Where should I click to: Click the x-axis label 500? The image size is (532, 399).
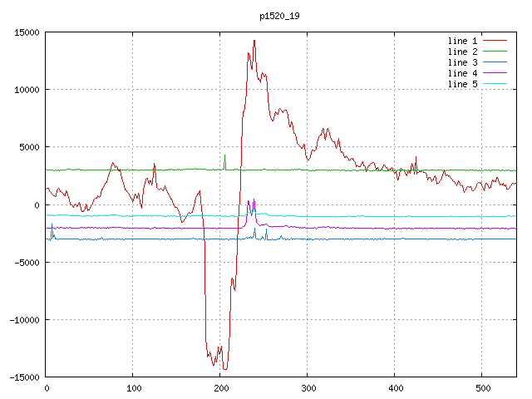pyautogui.click(x=483, y=388)
